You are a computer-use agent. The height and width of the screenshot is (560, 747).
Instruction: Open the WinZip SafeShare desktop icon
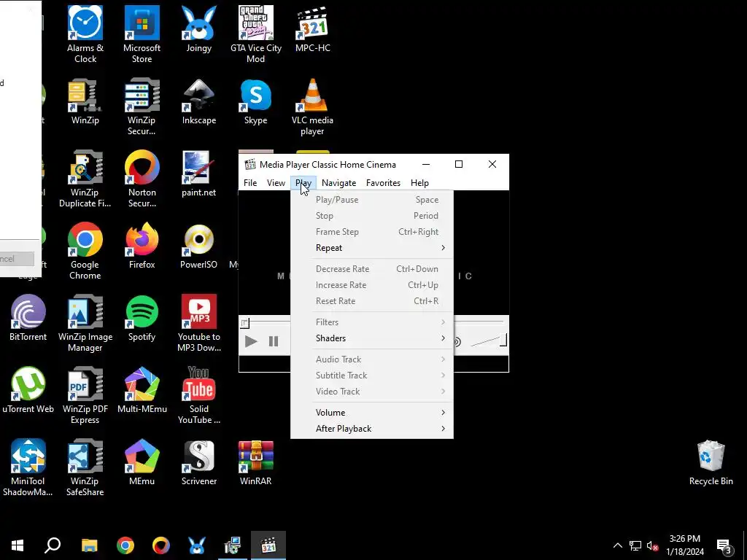pos(85,467)
